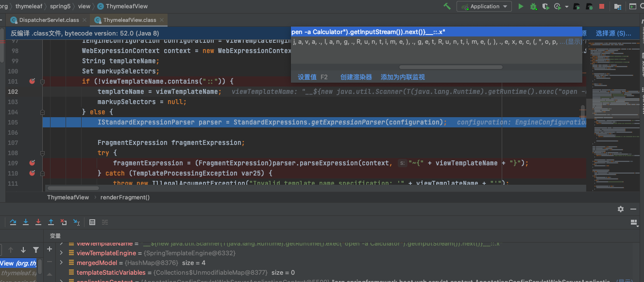Collapse the if block fold at line 101
Screen dimensions: 644x282
click(x=42, y=81)
